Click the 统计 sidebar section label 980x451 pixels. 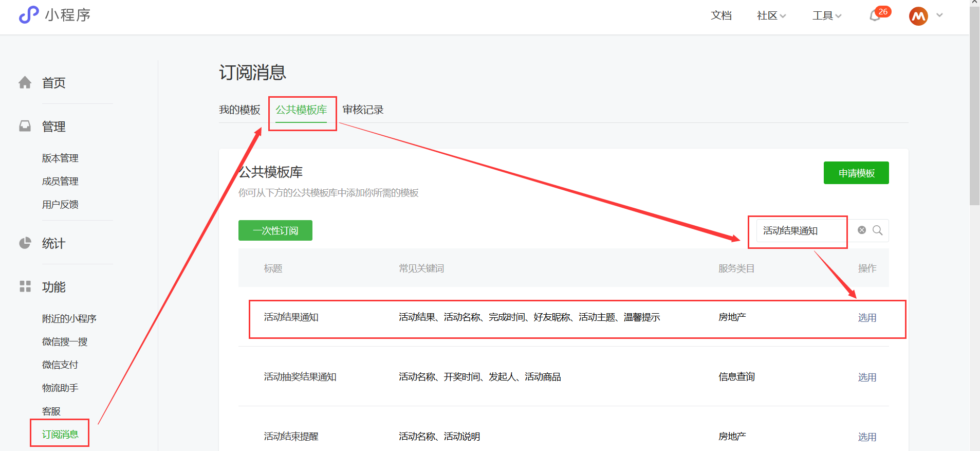pos(53,243)
